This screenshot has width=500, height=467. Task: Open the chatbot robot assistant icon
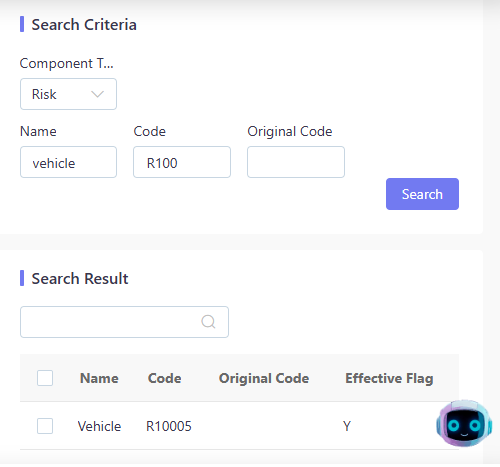[x=464, y=423]
